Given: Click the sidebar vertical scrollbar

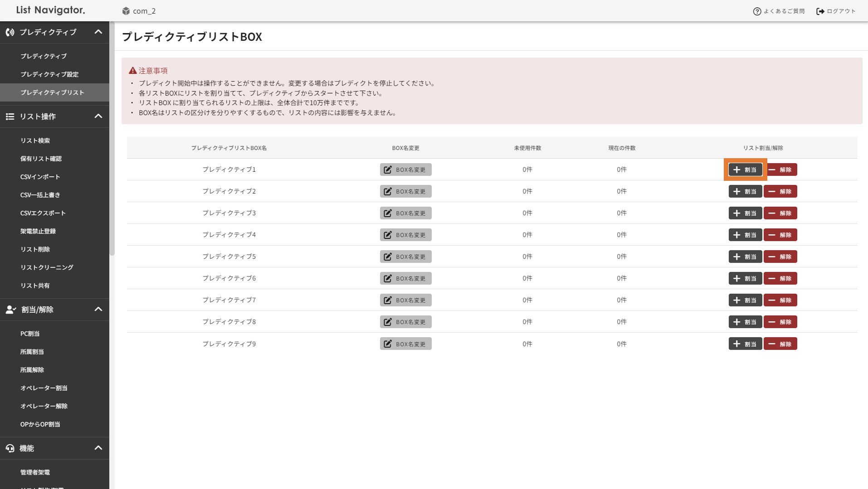Looking at the screenshot, I should pos(112,136).
